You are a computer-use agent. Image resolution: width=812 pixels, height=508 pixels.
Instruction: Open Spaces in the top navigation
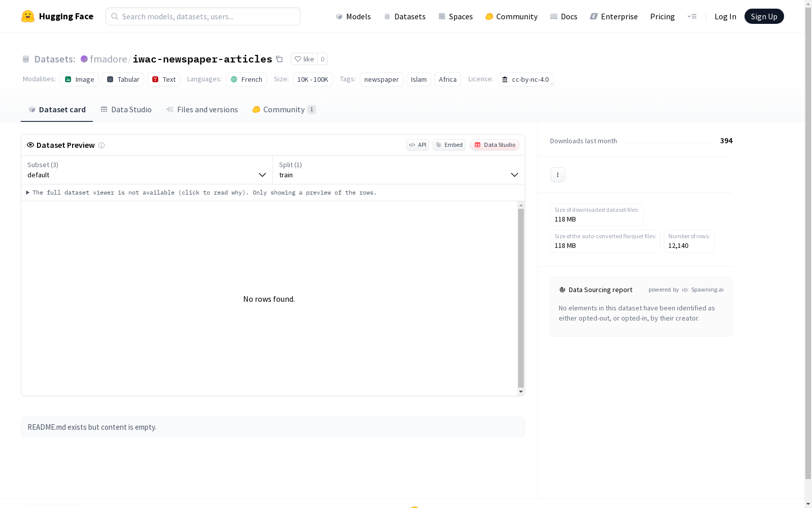tap(456, 16)
